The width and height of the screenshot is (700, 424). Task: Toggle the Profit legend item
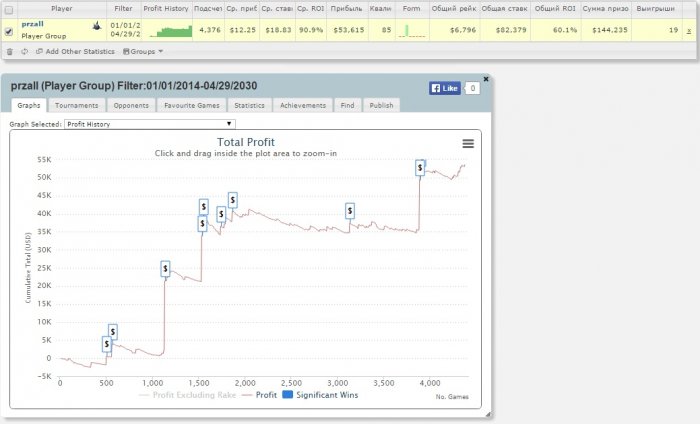point(259,395)
